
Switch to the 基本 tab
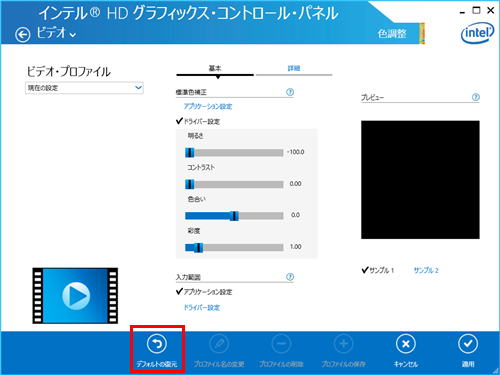[215, 69]
